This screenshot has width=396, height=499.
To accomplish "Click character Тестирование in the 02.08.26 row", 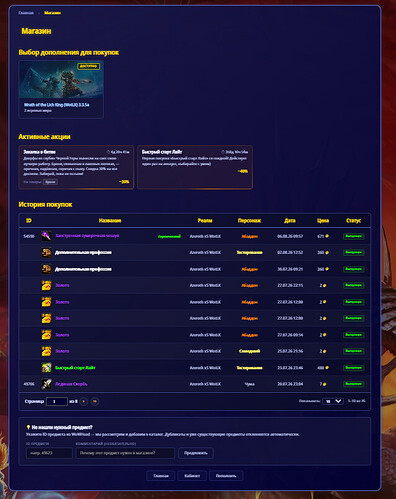I will (249, 253).
